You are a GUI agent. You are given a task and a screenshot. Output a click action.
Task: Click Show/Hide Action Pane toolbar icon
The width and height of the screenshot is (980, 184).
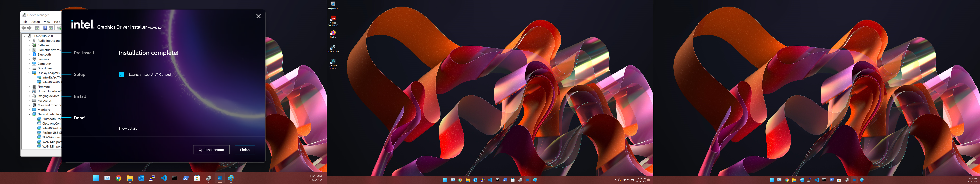click(x=51, y=28)
